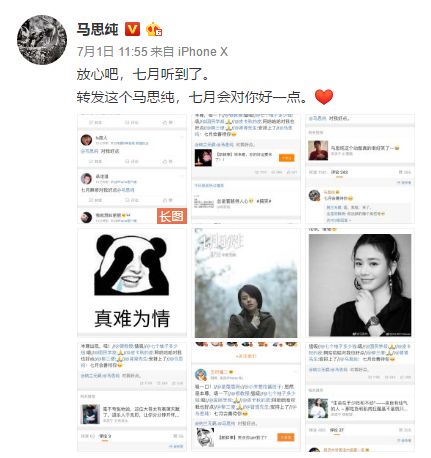
Task: Open the first long screenshot thumbnail
Action: coord(132,169)
